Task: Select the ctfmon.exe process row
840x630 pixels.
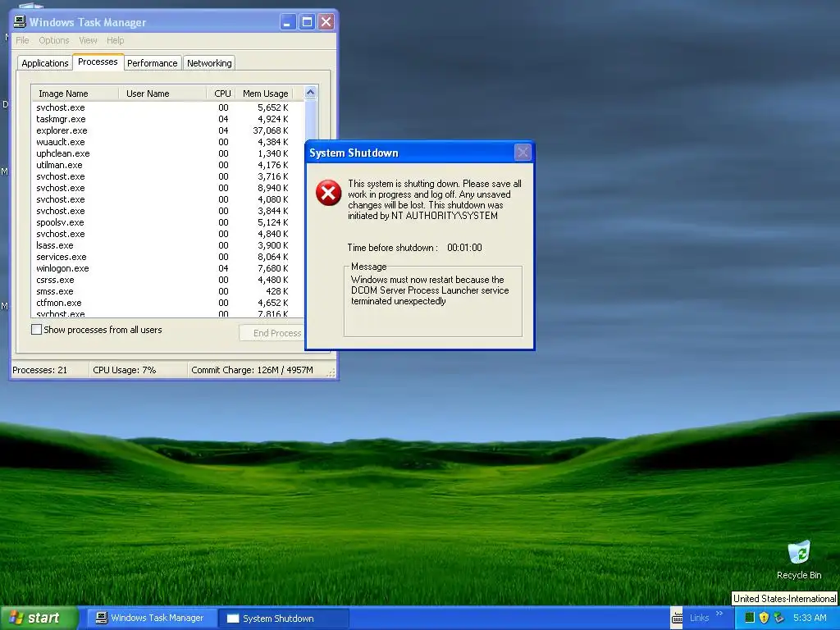Action: point(167,303)
